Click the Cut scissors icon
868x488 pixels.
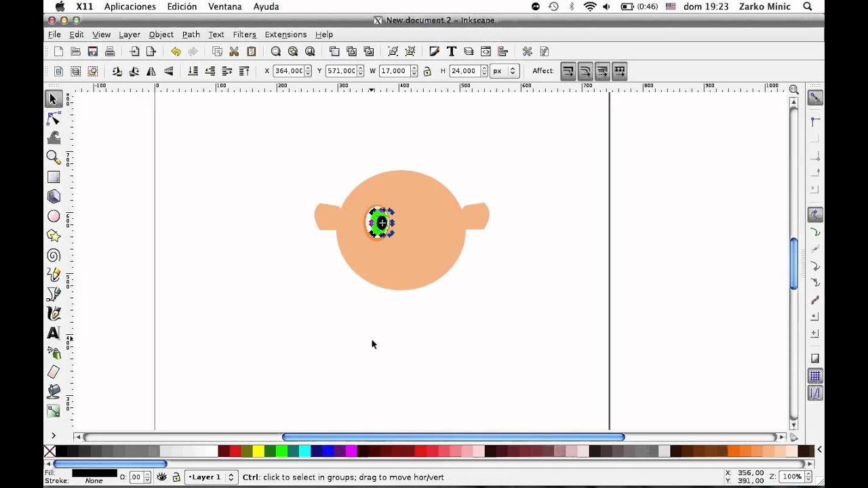click(234, 52)
